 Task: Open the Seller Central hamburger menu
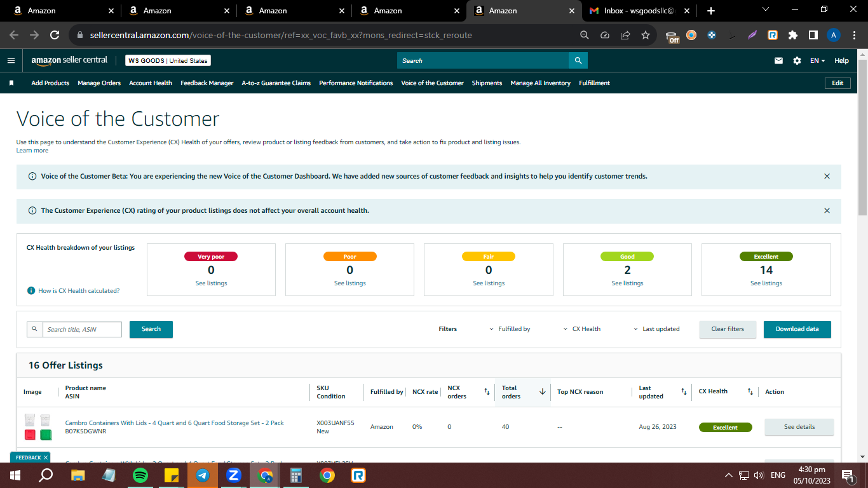(11, 60)
